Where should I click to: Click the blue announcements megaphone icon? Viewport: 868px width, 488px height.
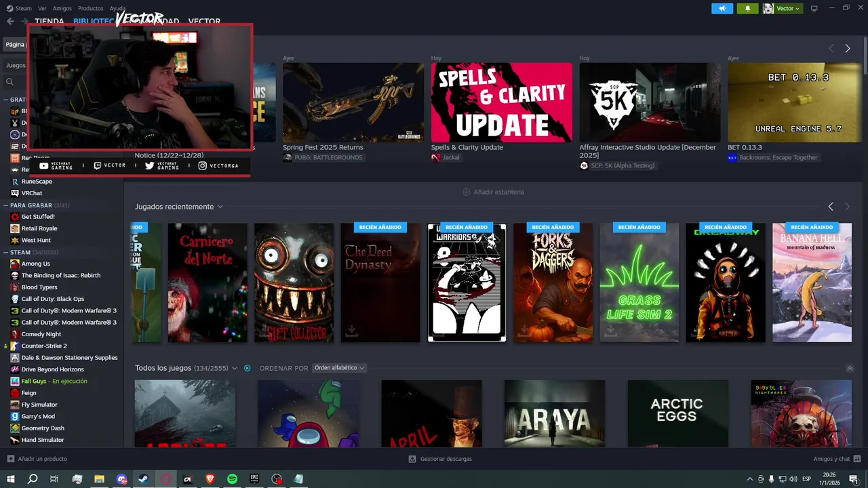(x=722, y=8)
